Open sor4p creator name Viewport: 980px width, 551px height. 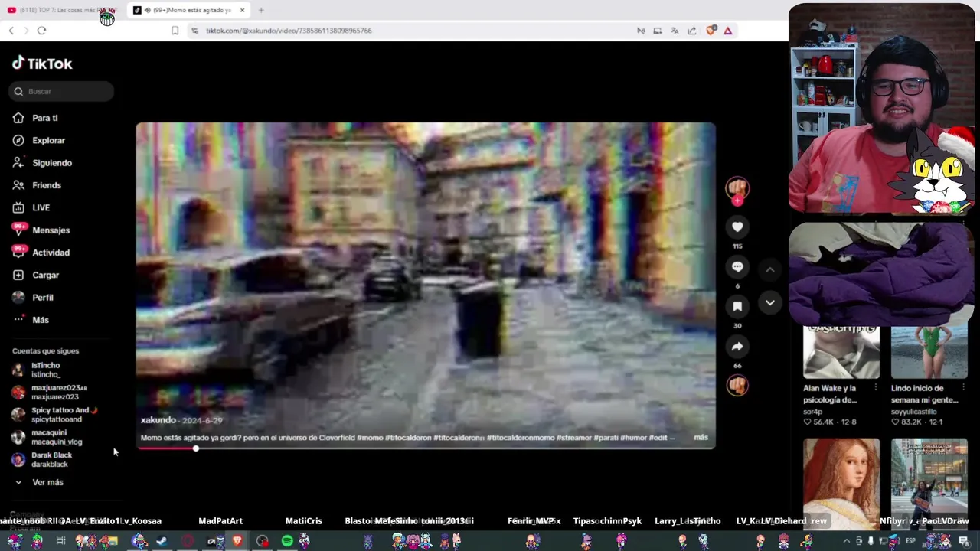[x=812, y=411]
